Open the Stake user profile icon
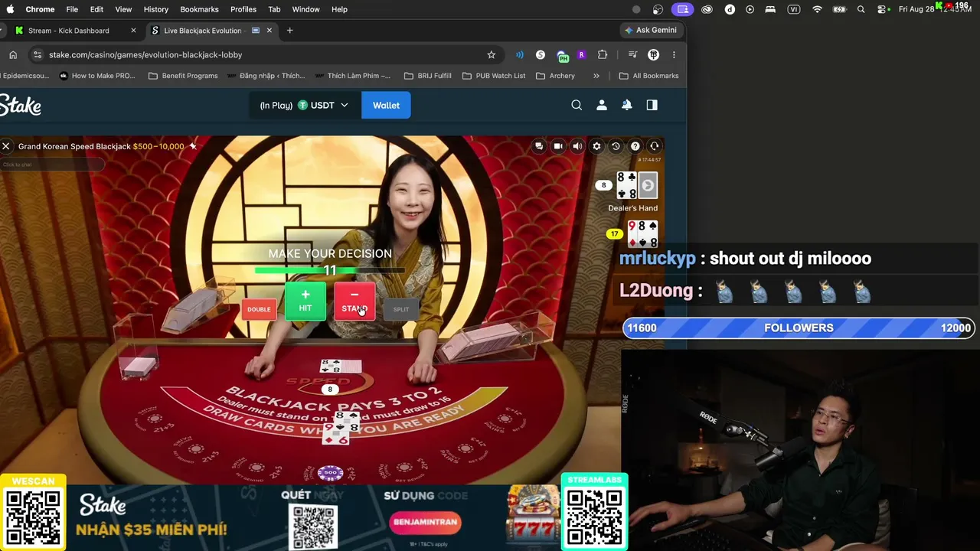Screen dimensions: 980x551 (602, 105)
